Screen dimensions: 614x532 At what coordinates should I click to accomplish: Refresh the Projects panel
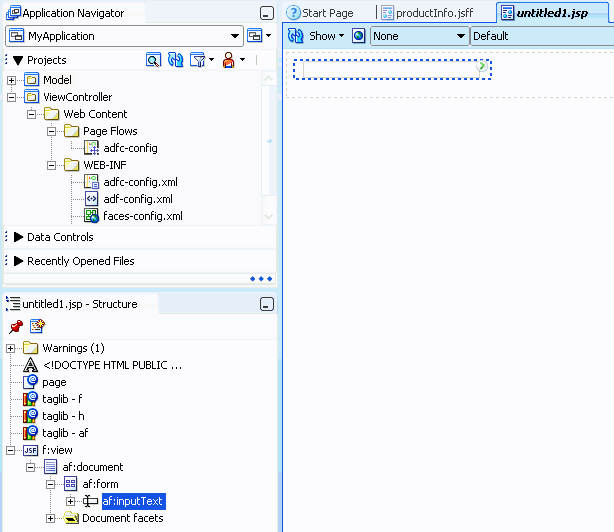[x=175, y=60]
